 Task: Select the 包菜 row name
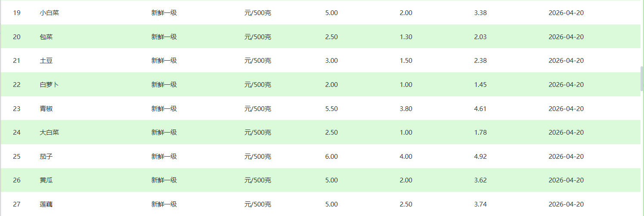click(46, 37)
